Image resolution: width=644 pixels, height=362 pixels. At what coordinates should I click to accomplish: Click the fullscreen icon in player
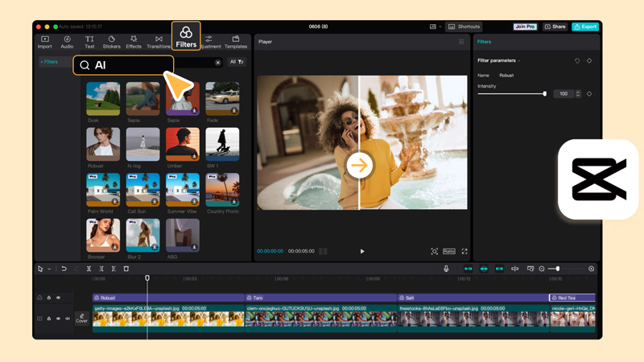464,252
